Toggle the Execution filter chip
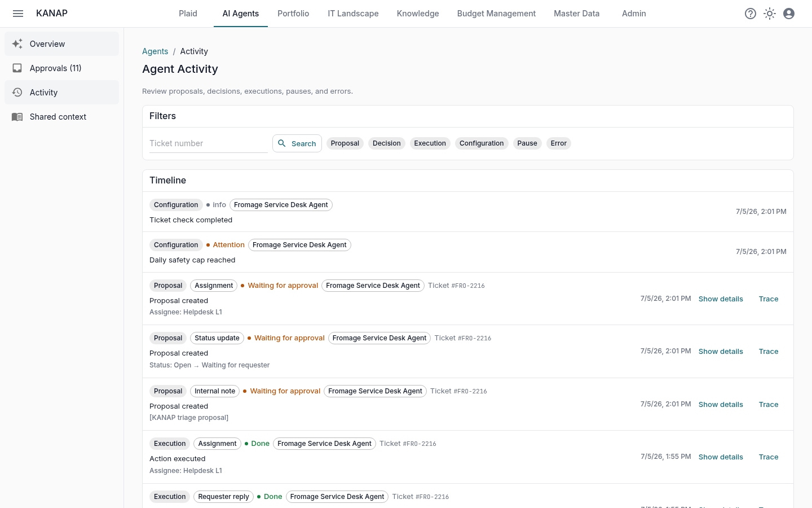Image resolution: width=812 pixels, height=508 pixels. [x=430, y=143]
